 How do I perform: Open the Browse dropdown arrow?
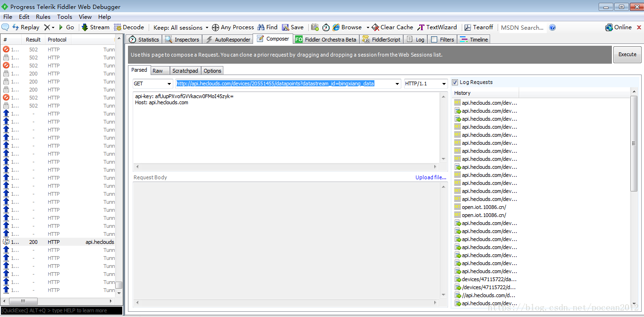tap(367, 27)
